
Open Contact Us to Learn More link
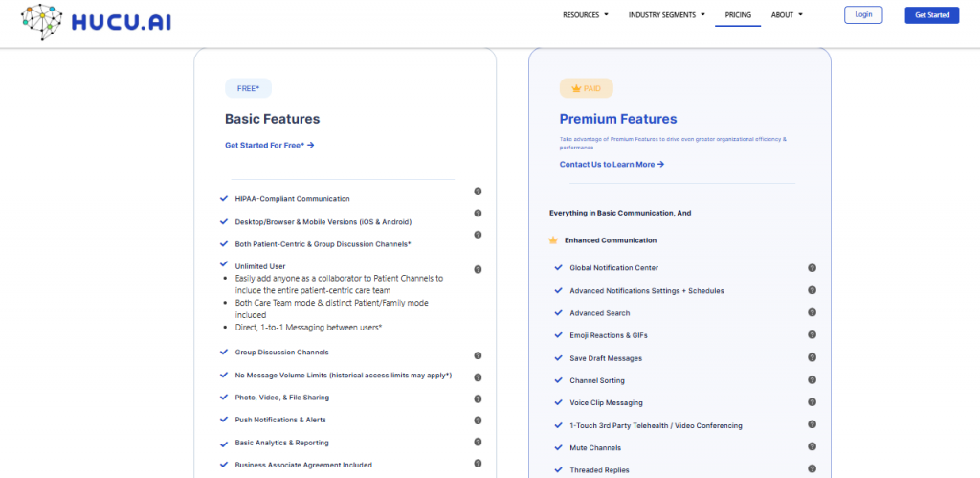point(612,165)
